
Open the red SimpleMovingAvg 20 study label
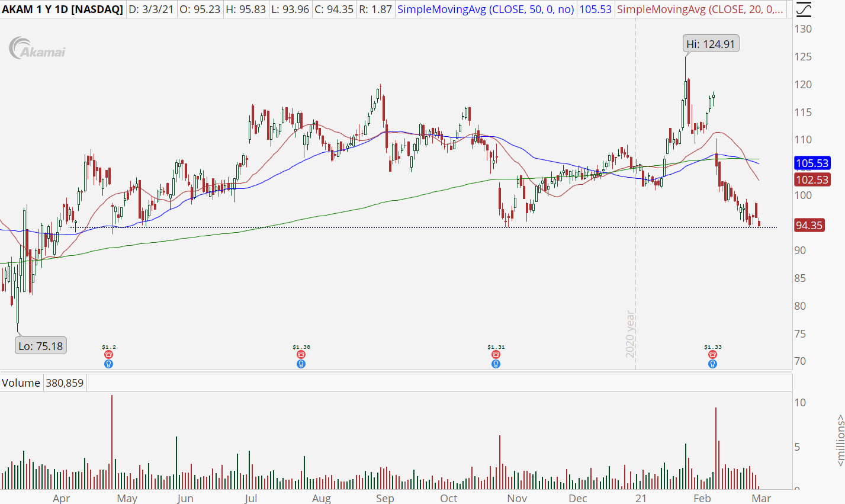701,9
